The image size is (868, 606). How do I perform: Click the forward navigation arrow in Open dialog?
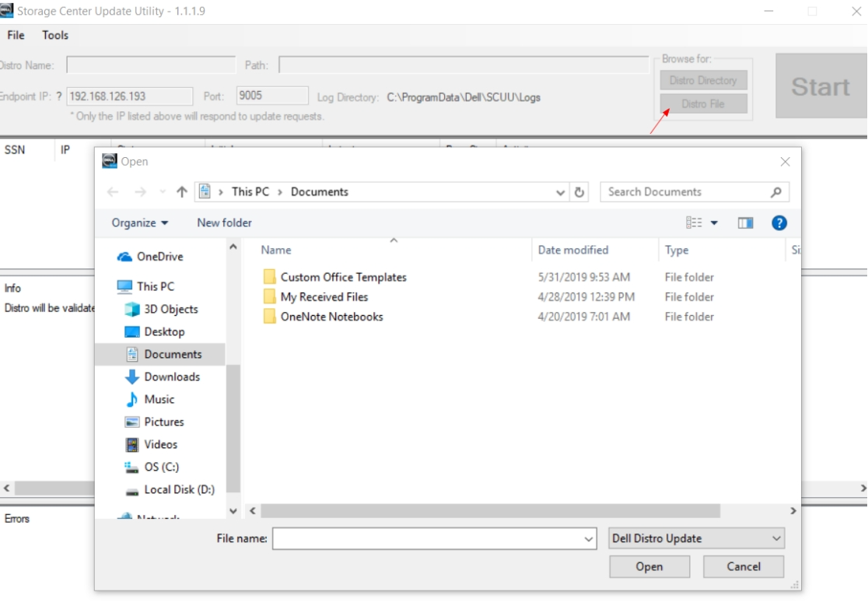pyautogui.click(x=141, y=192)
